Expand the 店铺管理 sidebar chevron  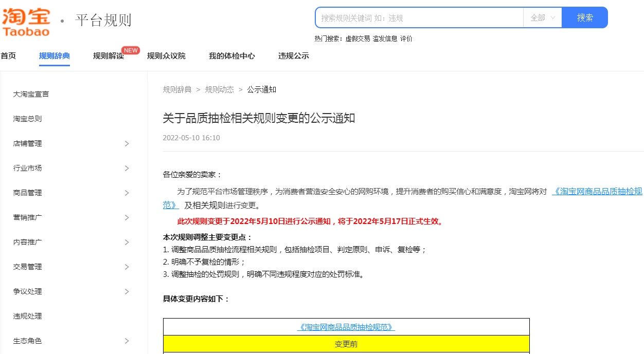tap(127, 143)
